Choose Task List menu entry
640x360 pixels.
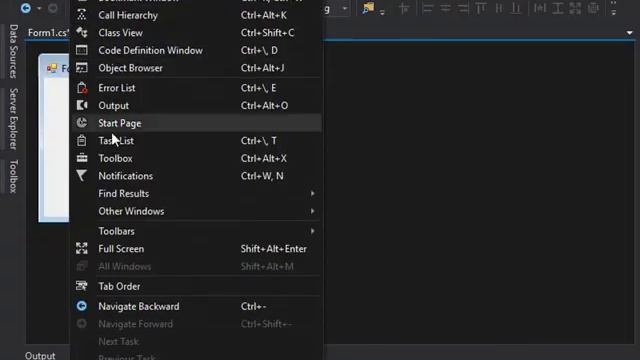point(196,140)
